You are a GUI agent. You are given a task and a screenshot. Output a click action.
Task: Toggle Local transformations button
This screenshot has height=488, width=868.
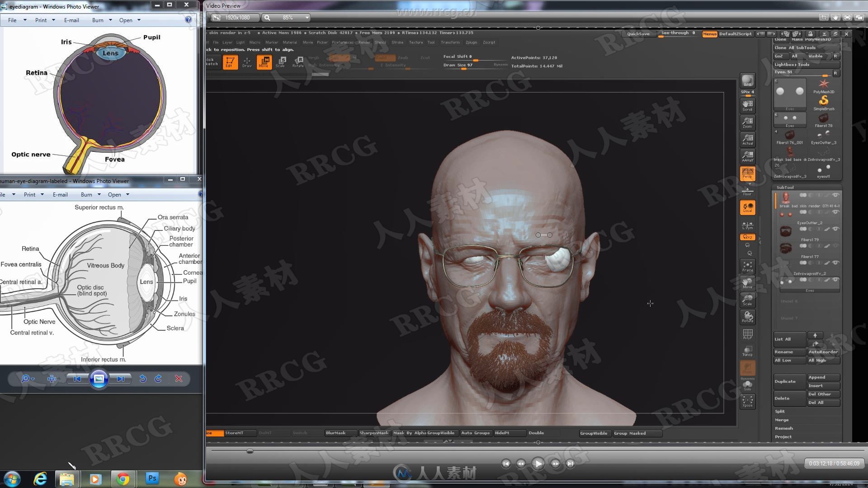point(747,207)
